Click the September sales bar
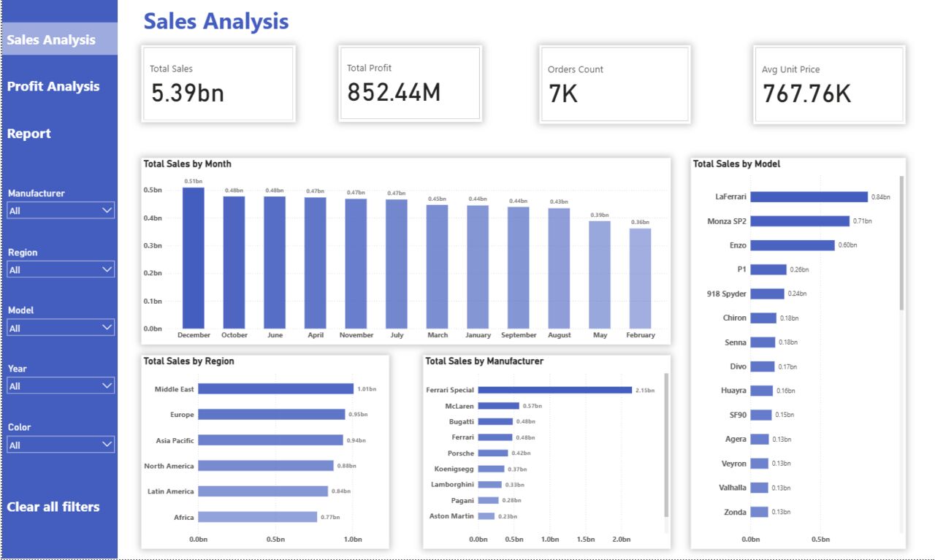 click(x=519, y=268)
